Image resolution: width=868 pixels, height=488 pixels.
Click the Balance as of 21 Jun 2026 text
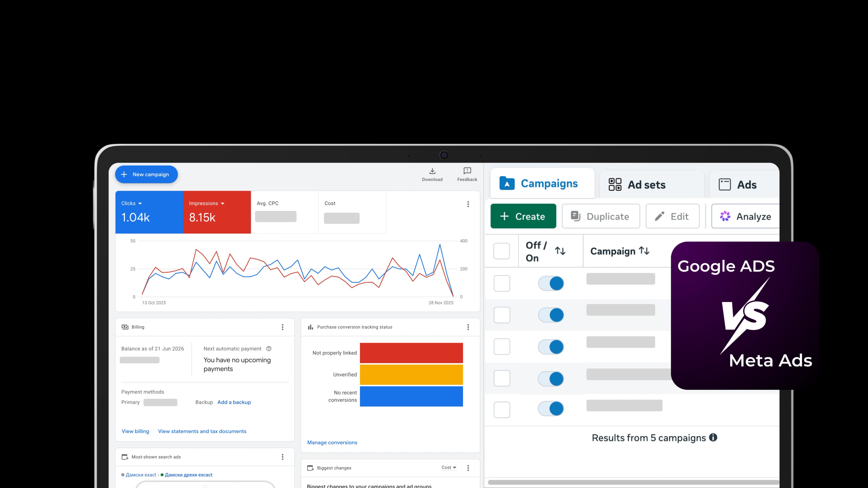(x=153, y=349)
